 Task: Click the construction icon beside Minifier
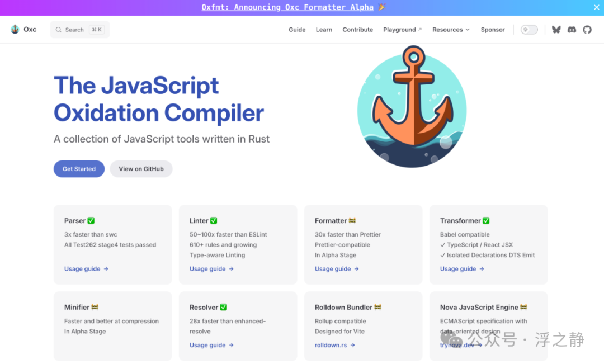(95, 307)
